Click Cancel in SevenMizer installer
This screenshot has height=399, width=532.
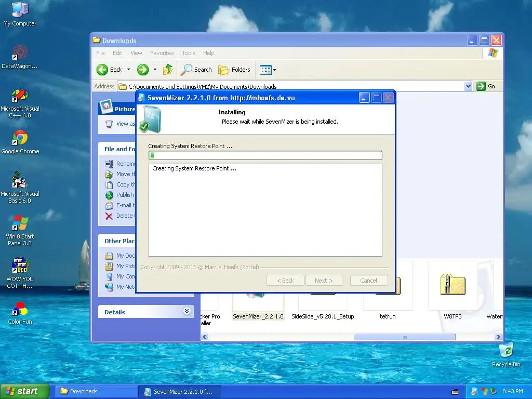coord(368,281)
